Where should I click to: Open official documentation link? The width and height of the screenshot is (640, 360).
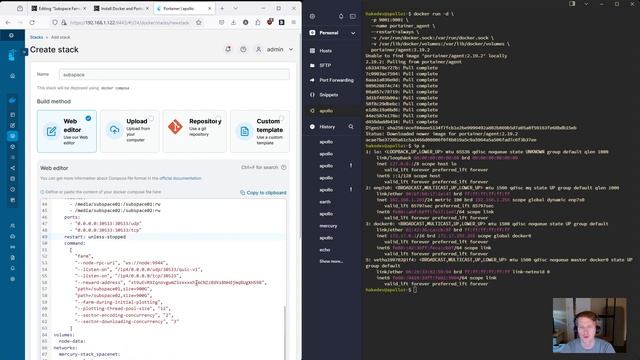(180, 178)
